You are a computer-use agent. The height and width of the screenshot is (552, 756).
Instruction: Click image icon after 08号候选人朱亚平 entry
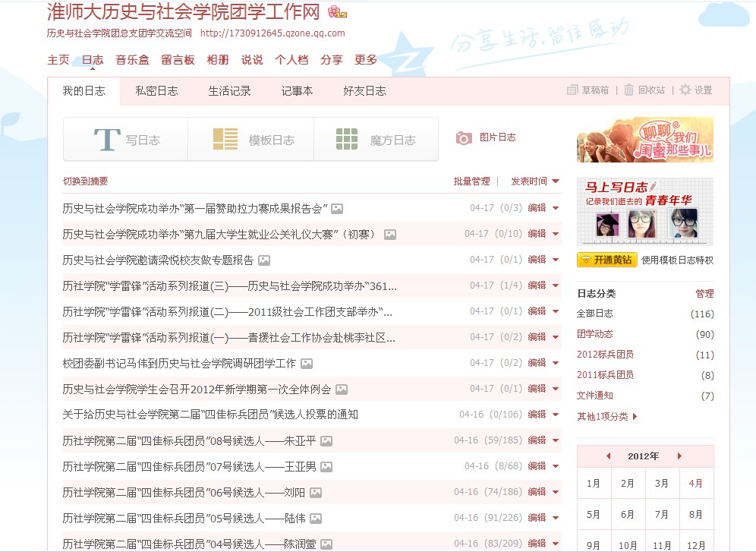[x=327, y=440]
